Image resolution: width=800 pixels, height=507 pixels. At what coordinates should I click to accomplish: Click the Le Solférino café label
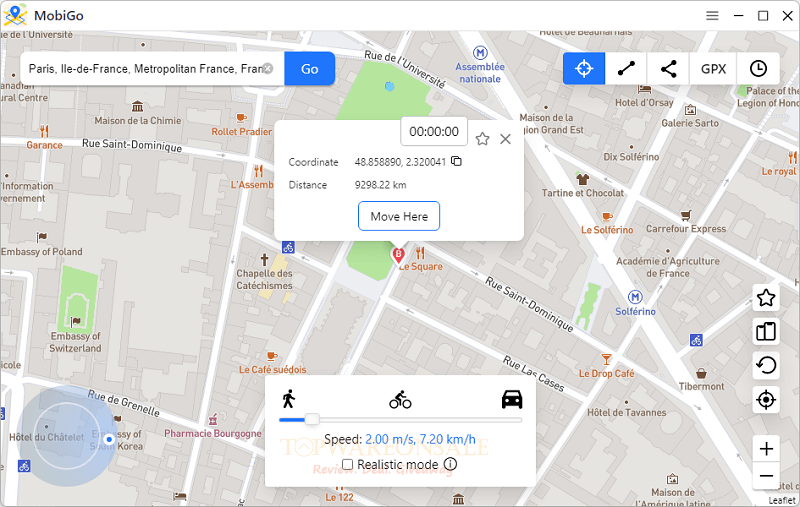tap(607, 230)
